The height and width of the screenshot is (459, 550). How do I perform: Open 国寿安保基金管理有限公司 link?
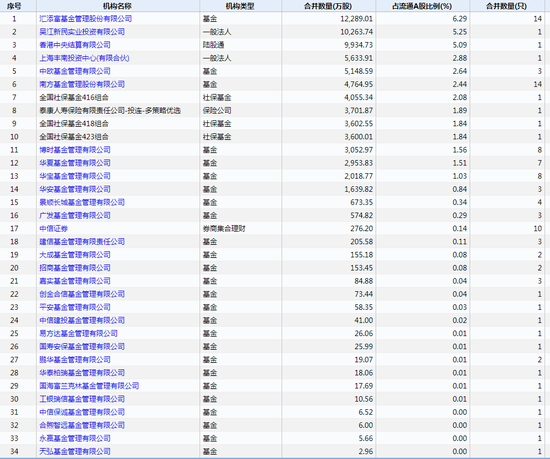click(x=82, y=346)
